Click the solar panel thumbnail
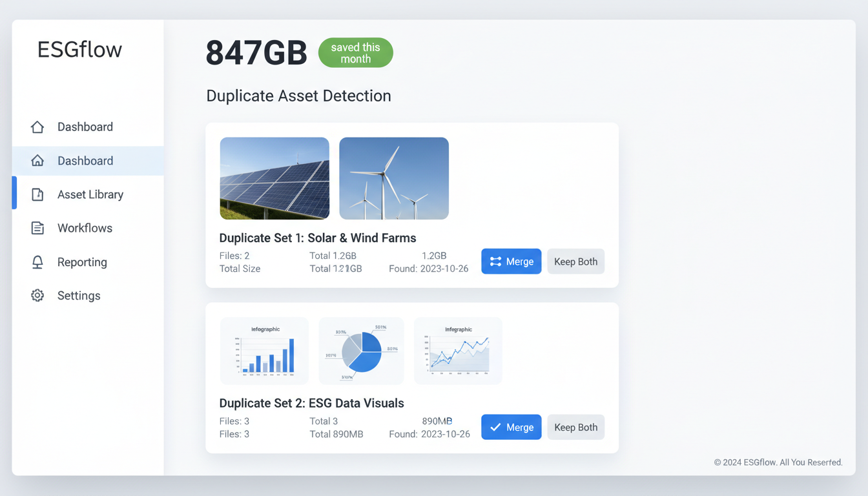 coord(274,178)
